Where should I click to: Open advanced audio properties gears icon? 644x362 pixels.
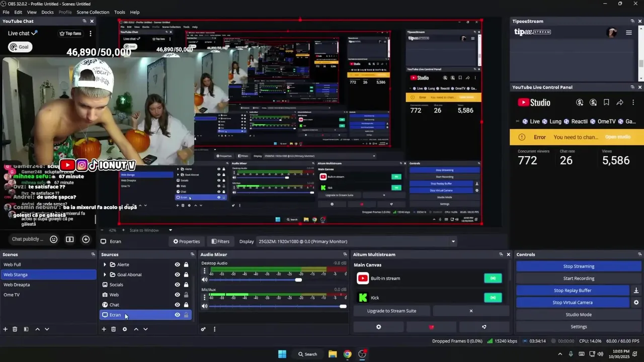pos(203,329)
